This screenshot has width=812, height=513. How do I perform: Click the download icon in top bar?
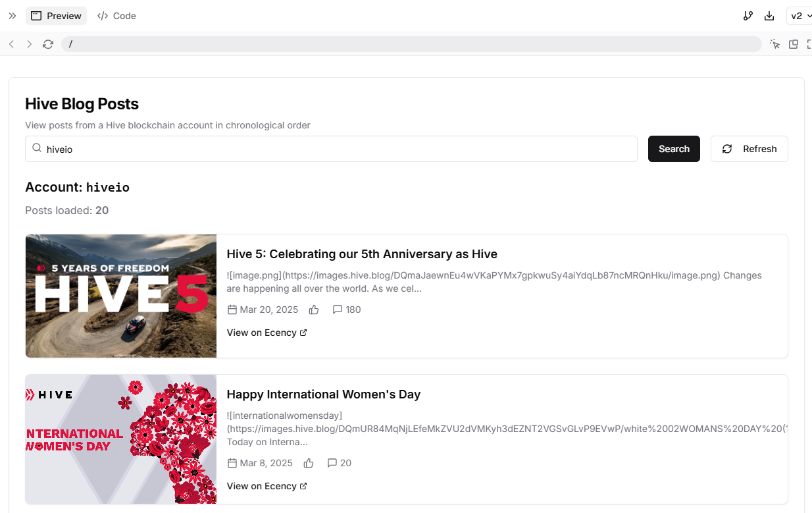coord(769,16)
